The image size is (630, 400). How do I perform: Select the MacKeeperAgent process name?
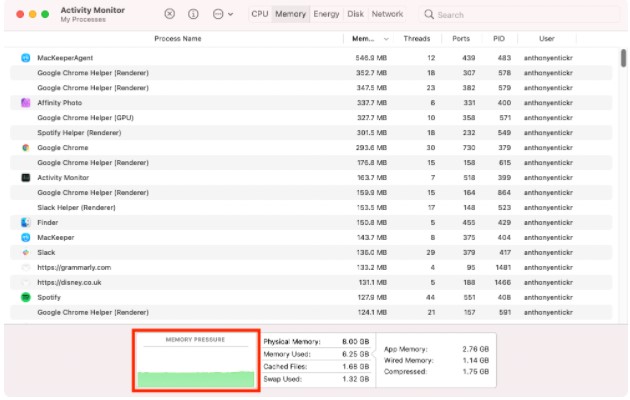(x=65, y=58)
